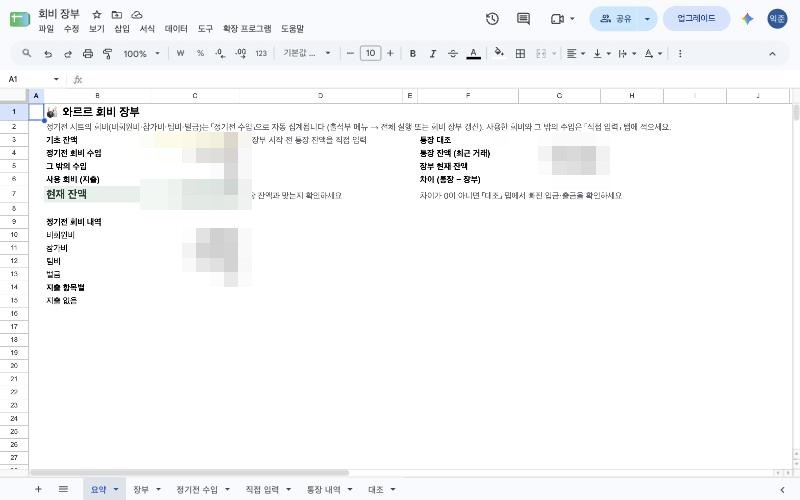
Task: Click the merge cells icon
Action: click(x=541, y=53)
